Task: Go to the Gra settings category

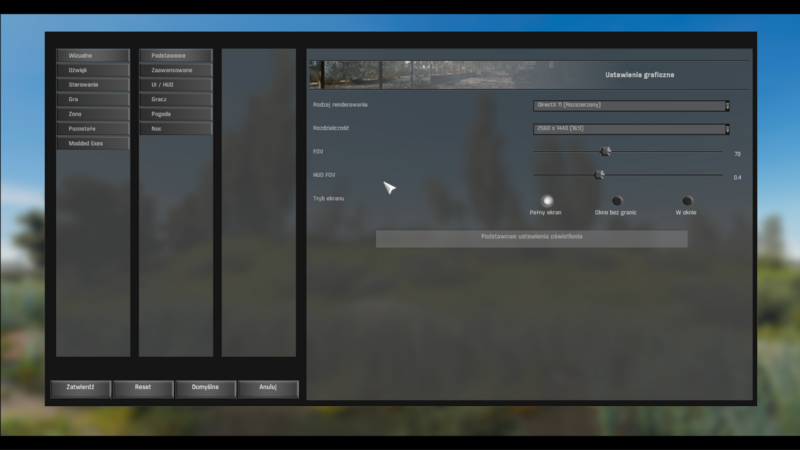Action: (93, 99)
